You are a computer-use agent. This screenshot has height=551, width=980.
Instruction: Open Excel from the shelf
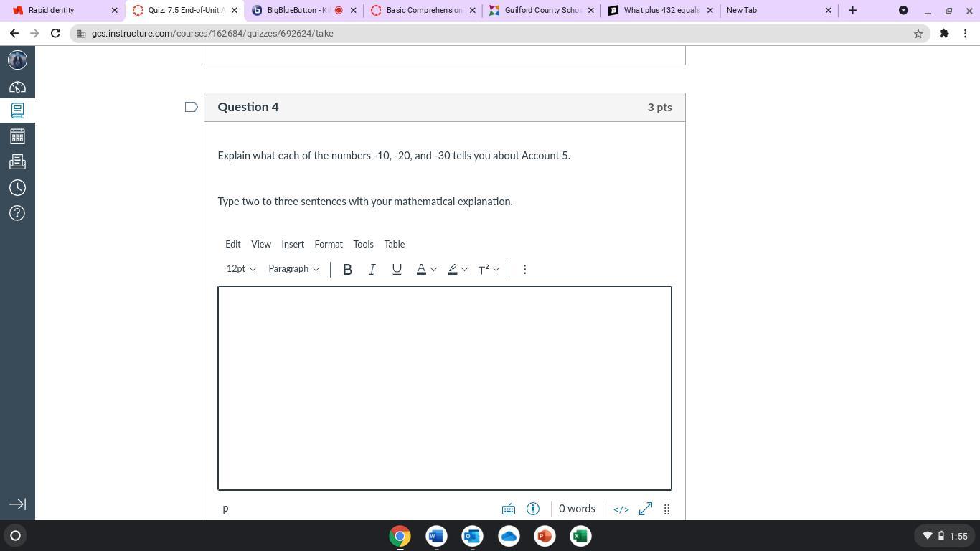[580, 536]
